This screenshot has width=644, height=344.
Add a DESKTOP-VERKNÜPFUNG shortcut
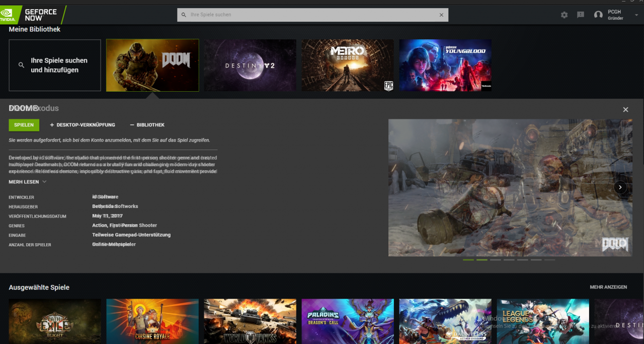83,125
